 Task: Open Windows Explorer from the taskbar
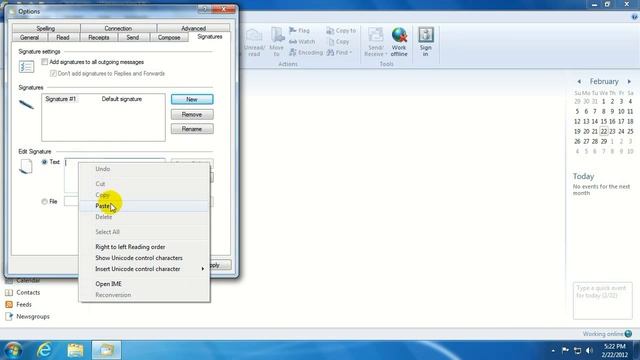(x=75, y=350)
